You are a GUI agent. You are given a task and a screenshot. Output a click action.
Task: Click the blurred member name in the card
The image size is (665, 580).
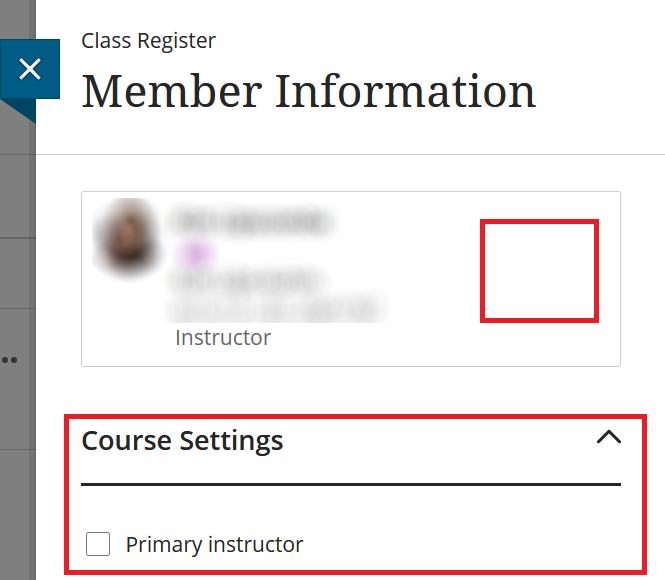tap(250, 218)
